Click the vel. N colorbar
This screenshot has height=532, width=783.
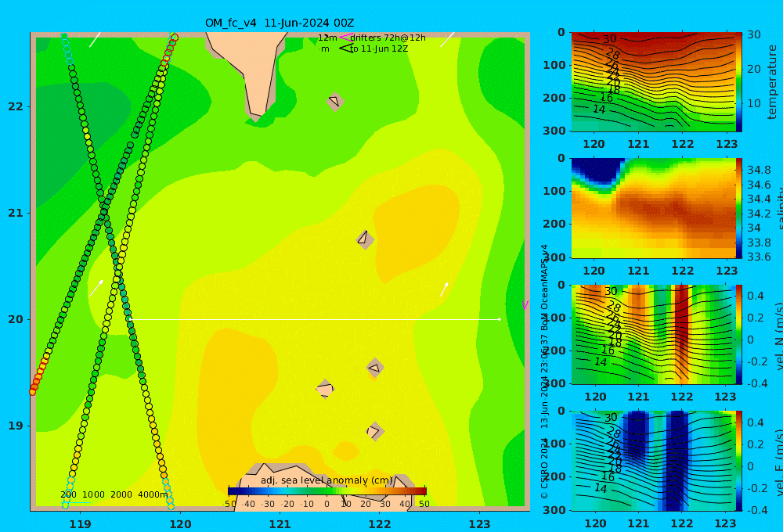pyautogui.click(x=739, y=334)
